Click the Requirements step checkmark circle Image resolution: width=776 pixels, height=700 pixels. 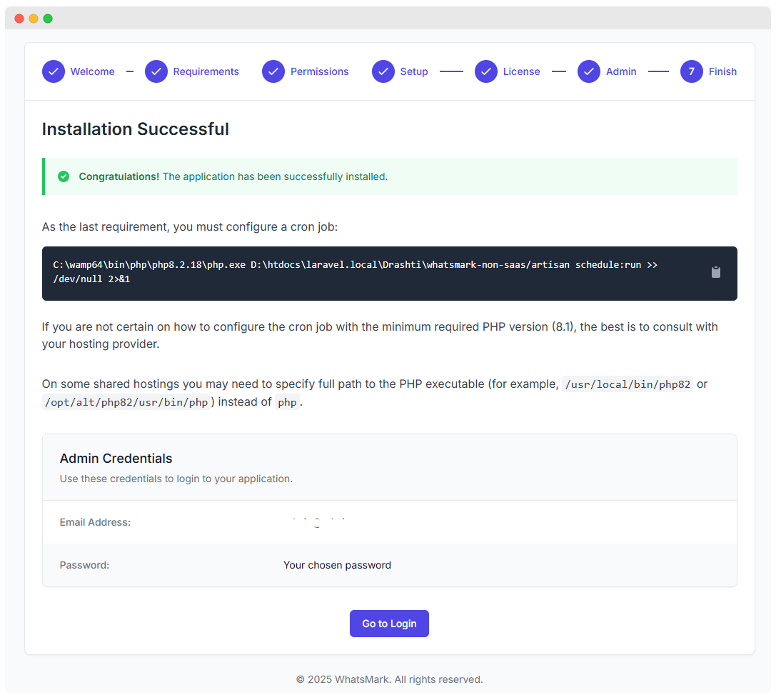(x=156, y=71)
